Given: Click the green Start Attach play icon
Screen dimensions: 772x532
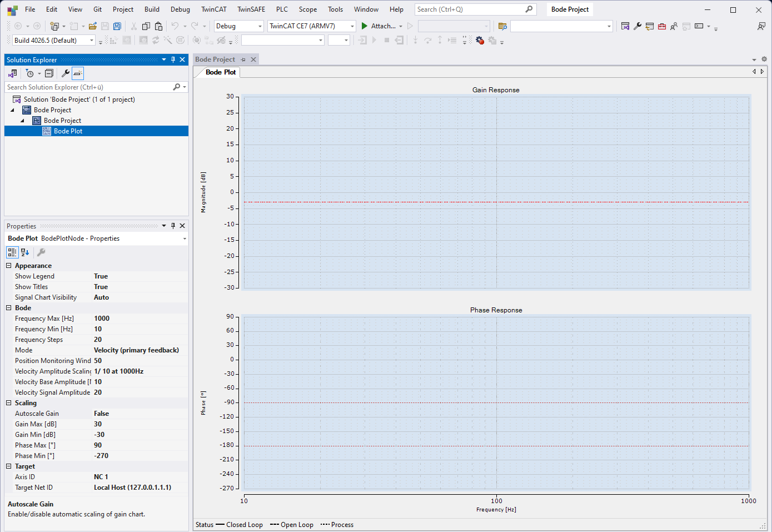Looking at the screenshot, I should (365, 26).
